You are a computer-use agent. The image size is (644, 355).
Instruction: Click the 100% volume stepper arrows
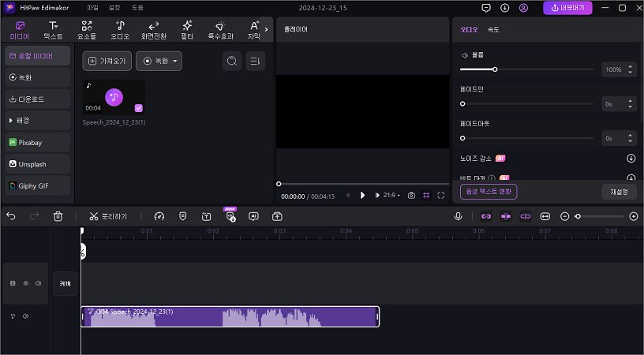630,69
